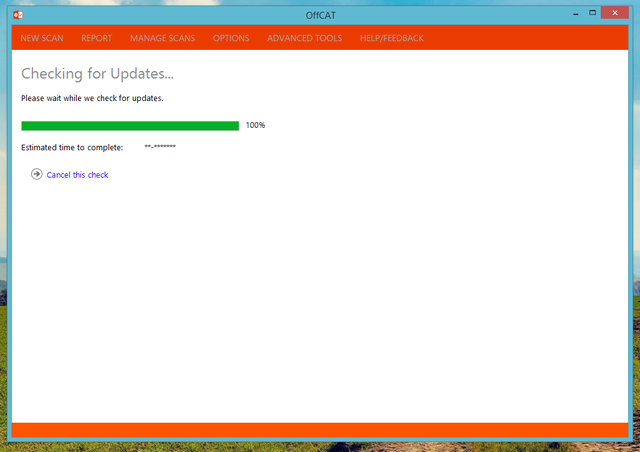Cancel this check via the link
This screenshot has width=640, height=452.
coord(77,175)
